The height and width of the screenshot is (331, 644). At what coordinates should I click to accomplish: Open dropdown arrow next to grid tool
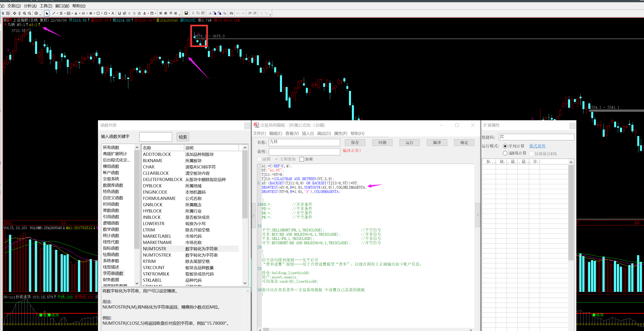(x=94, y=13)
